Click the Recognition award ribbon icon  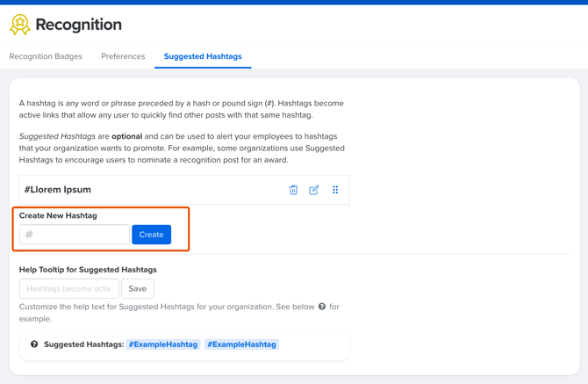19,25
